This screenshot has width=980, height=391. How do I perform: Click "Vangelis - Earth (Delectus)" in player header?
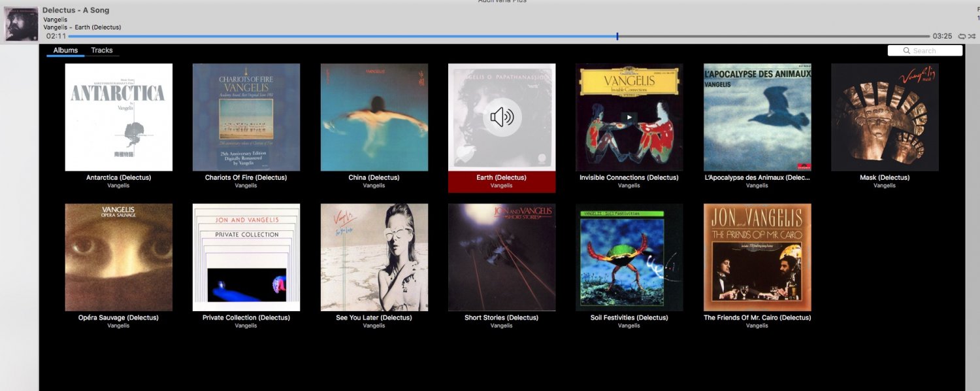coord(82,27)
